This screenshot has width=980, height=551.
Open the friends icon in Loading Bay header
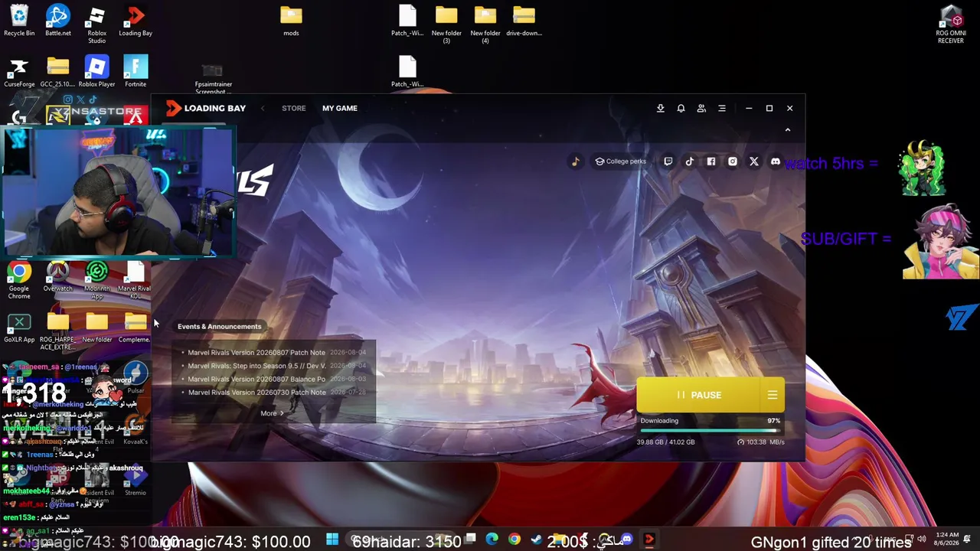(701, 108)
